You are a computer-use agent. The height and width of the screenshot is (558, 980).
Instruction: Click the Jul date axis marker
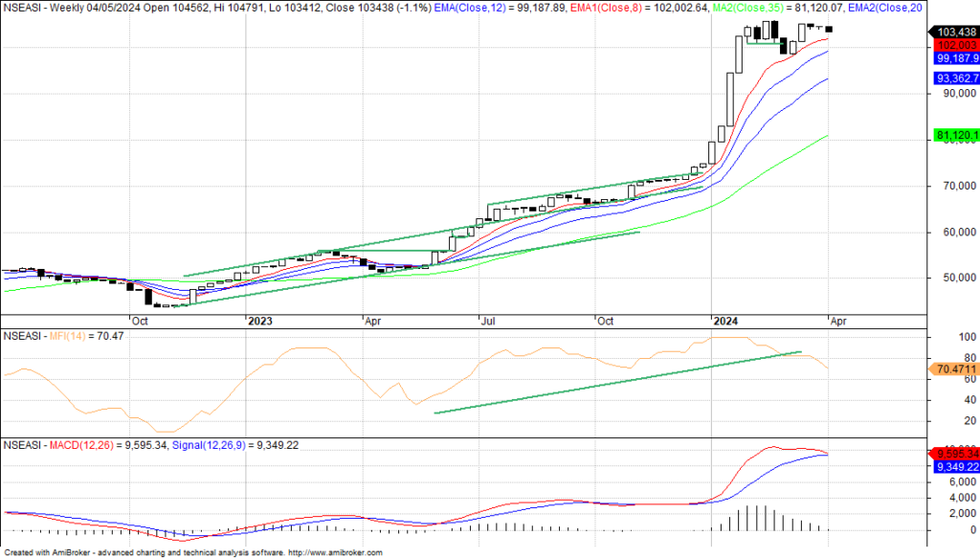tap(487, 323)
